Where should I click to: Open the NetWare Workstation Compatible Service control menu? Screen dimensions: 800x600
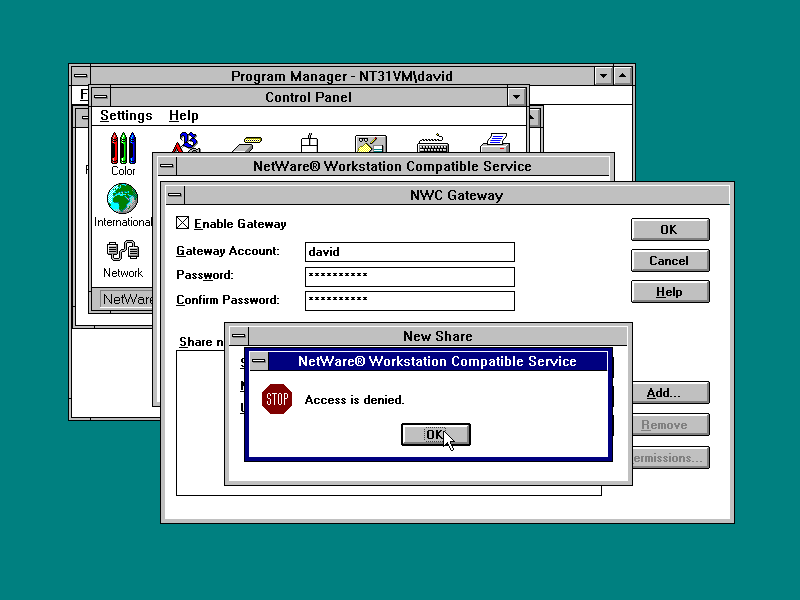(167, 166)
